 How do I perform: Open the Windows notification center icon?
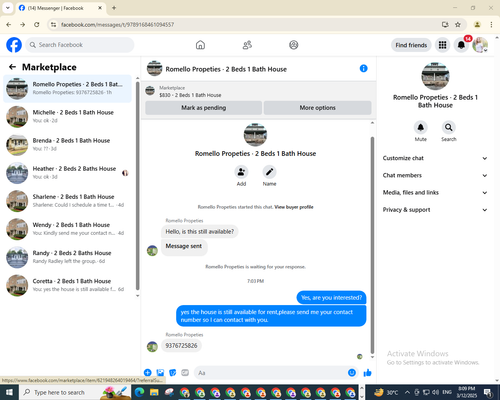[x=488, y=392]
